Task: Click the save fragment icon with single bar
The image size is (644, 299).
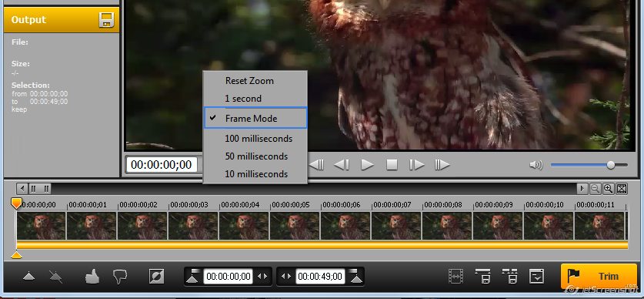Action: click(x=483, y=277)
